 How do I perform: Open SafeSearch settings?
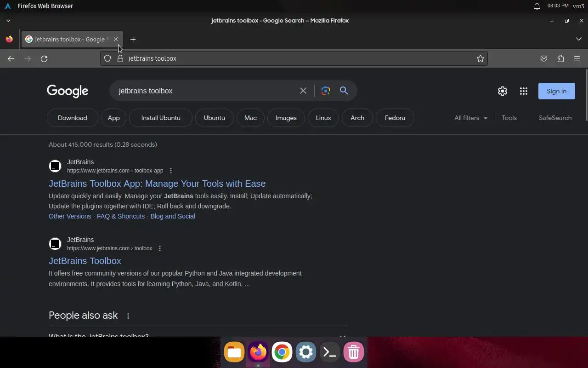[555, 118]
